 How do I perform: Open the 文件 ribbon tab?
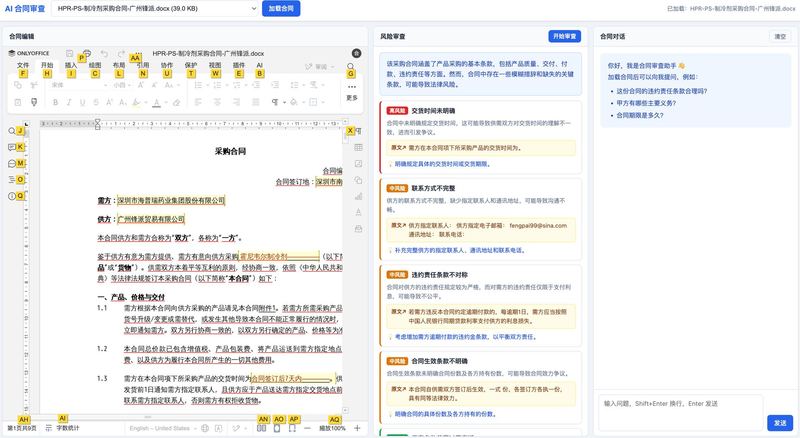click(x=23, y=65)
